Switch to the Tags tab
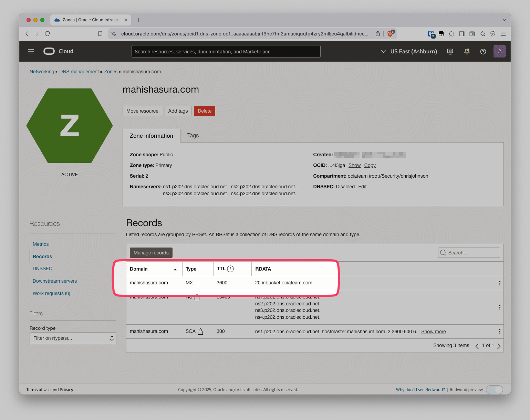 click(193, 135)
